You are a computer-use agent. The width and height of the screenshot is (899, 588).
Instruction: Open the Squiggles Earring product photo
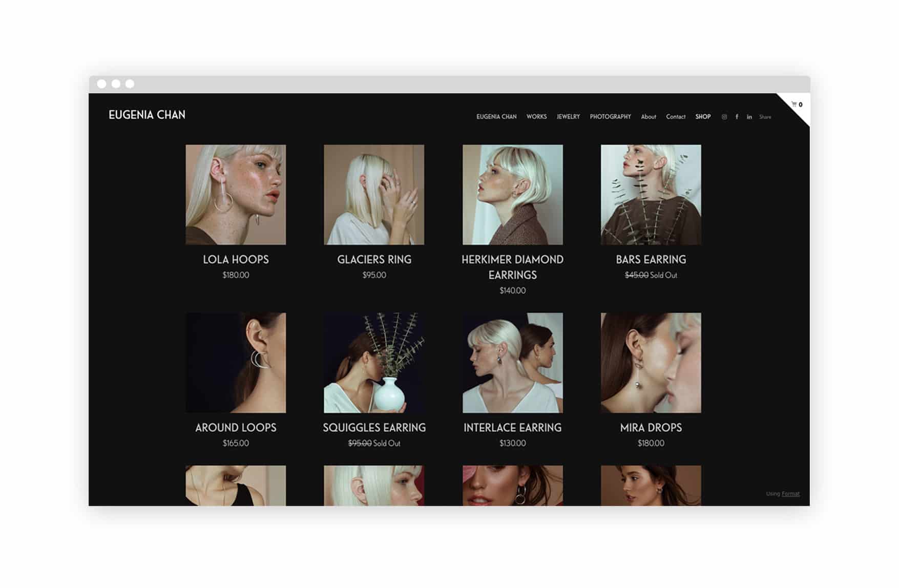click(x=374, y=363)
